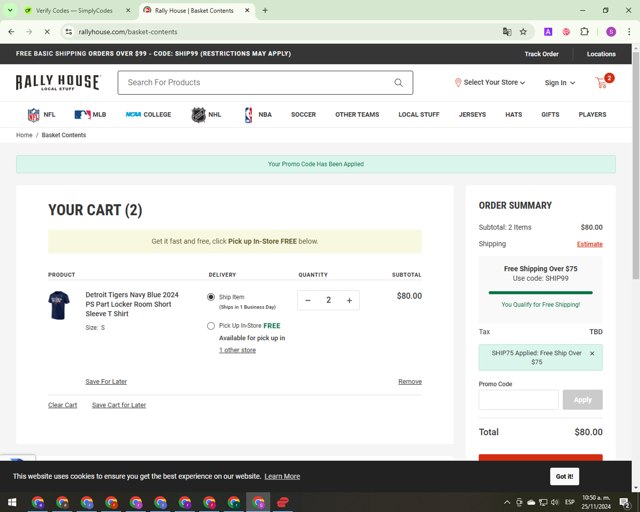Viewport: 640px width, 512px height.
Task: Increase quantity with the plus button
Action: click(x=349, y=300)
